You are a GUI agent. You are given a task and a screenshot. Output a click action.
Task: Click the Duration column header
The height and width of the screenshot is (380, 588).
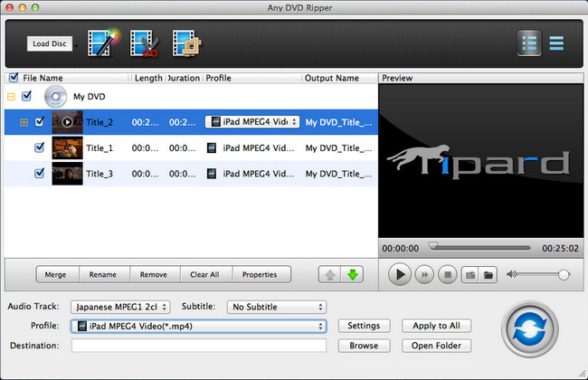click(184, 78)
